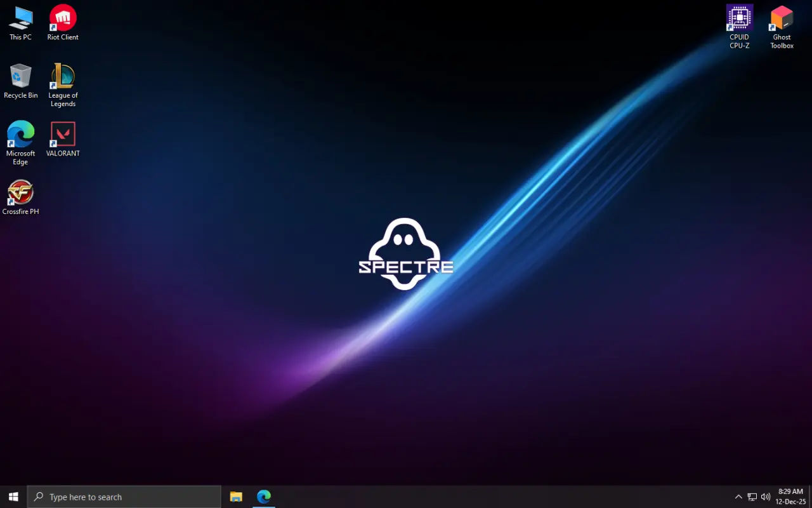Open File Explorer from the taskbar
This screenshot has width=812, height=508.
[236, 497]
